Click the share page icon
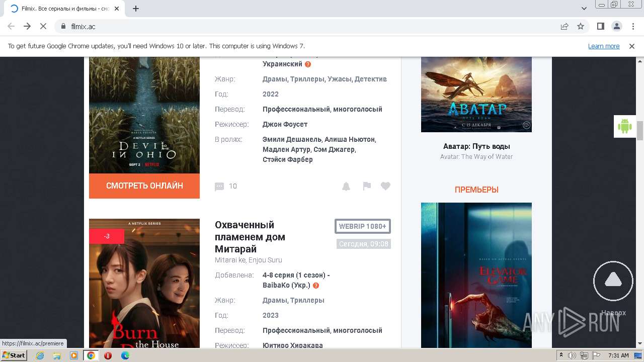644x362 pixels. tap(565, 26)
